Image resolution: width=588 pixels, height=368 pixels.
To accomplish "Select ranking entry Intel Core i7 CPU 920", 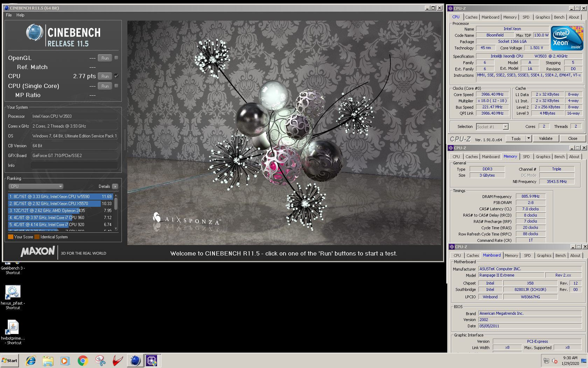I will [60, 225].
